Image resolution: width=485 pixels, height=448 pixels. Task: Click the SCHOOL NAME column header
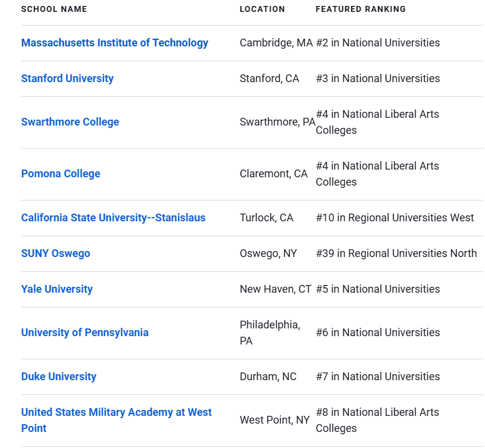(54, 10)
